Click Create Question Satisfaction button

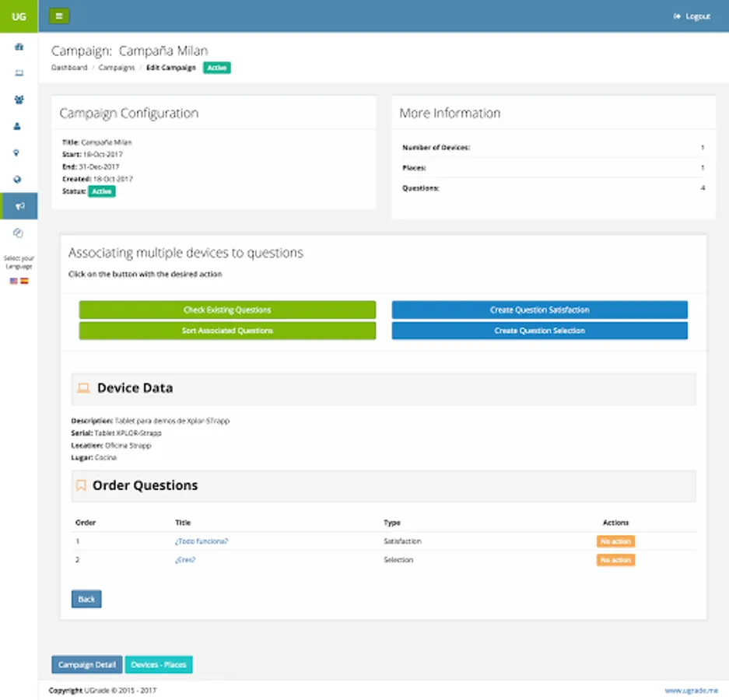click(x=539, y=310)
